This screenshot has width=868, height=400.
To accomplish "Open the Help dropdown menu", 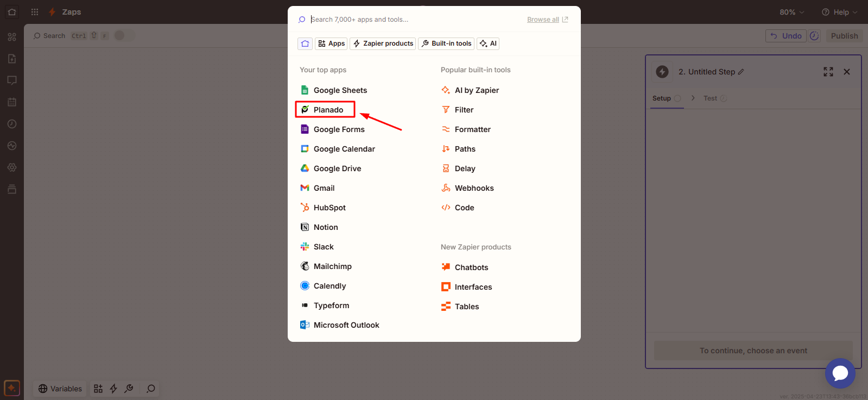I will click(840, 12).
